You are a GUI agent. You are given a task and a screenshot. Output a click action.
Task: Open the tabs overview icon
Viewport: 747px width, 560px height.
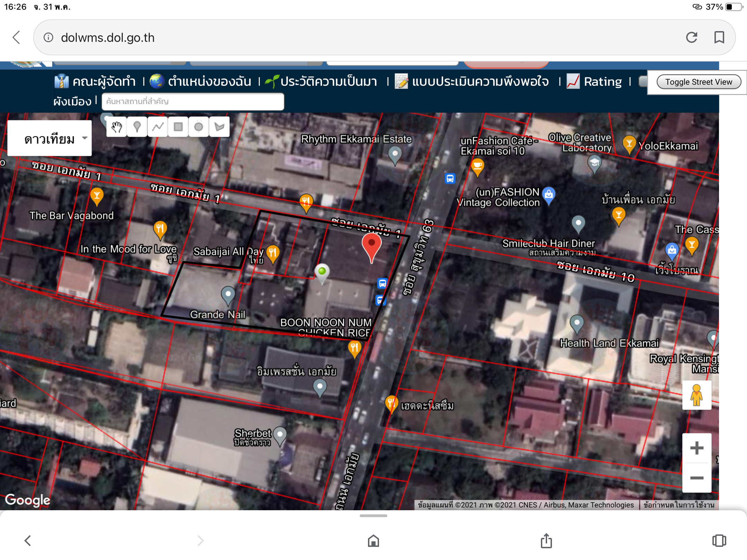point(719,541)
